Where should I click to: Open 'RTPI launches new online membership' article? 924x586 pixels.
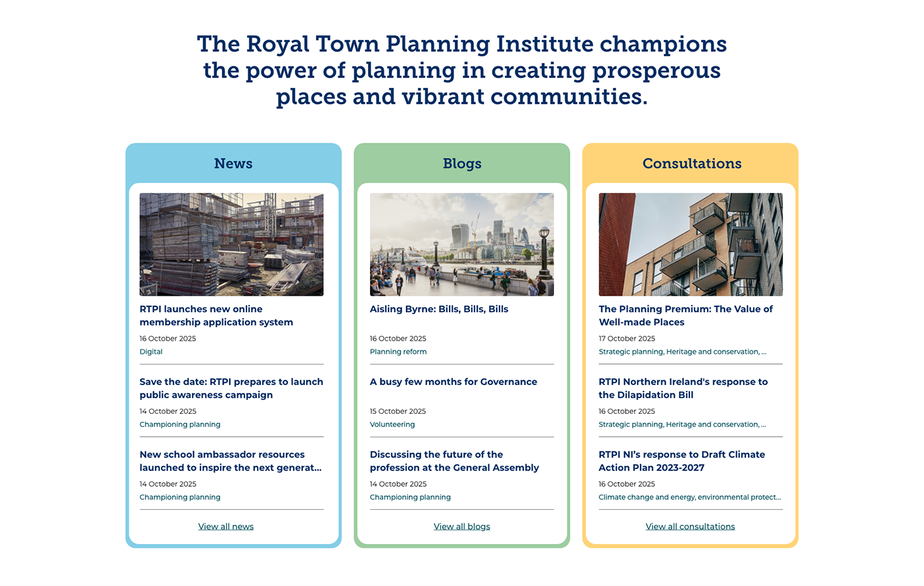click(216, 315)
